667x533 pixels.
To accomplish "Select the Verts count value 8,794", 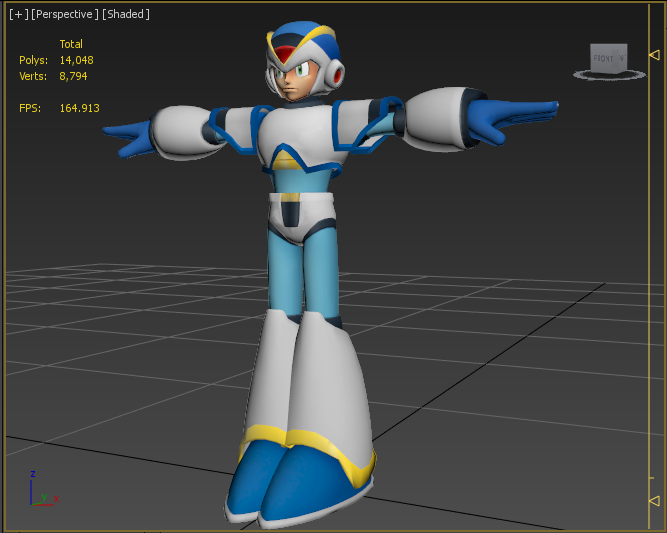I will pyautogui.click(x=73, y=76).
